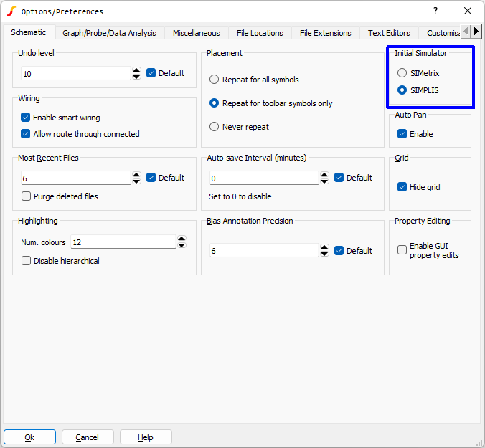Enable GUI property edits checkbox
The height and width of the screenshot is (448, 485).
point(402,250)
